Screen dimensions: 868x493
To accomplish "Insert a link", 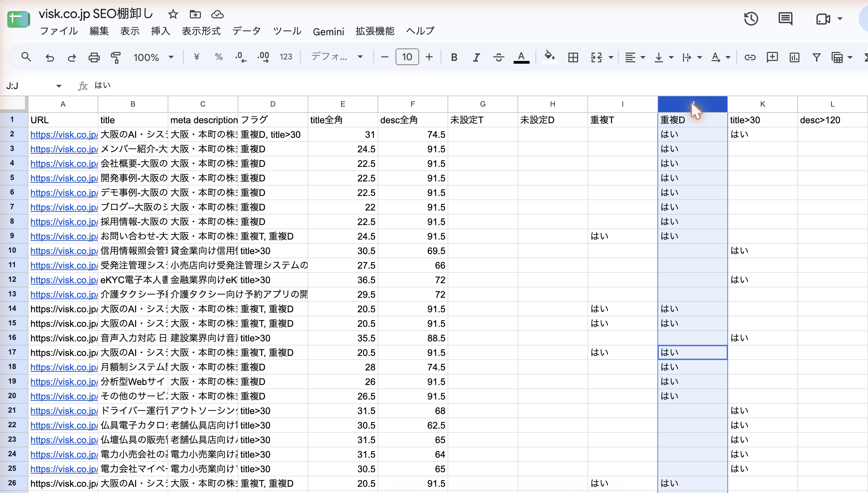I will pyautogui.click(x=750, y=57).
